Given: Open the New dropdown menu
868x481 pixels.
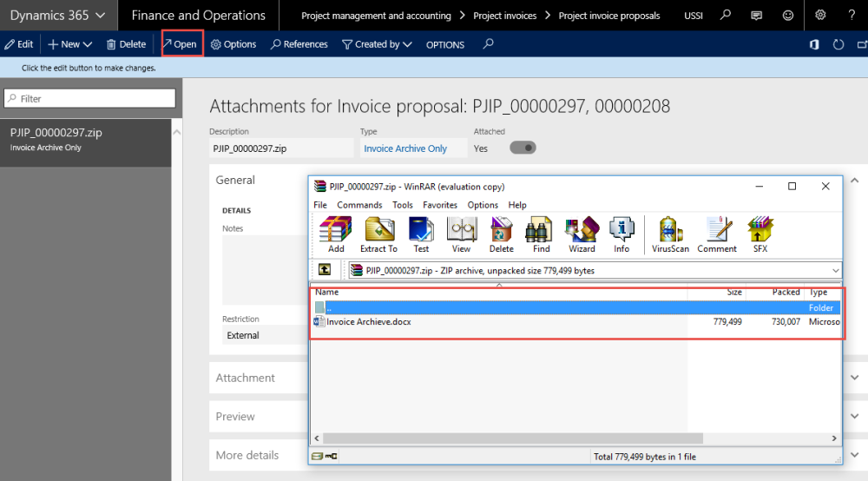Looking at the screenshot, I should coord(69,44).
